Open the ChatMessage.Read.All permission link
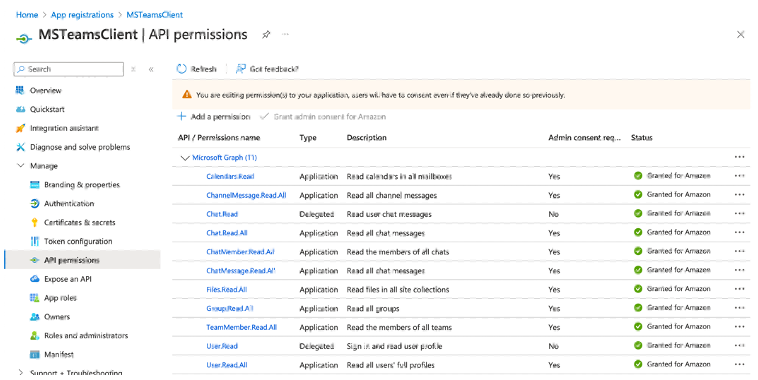The image size is (758, 380). pos(241,271)
